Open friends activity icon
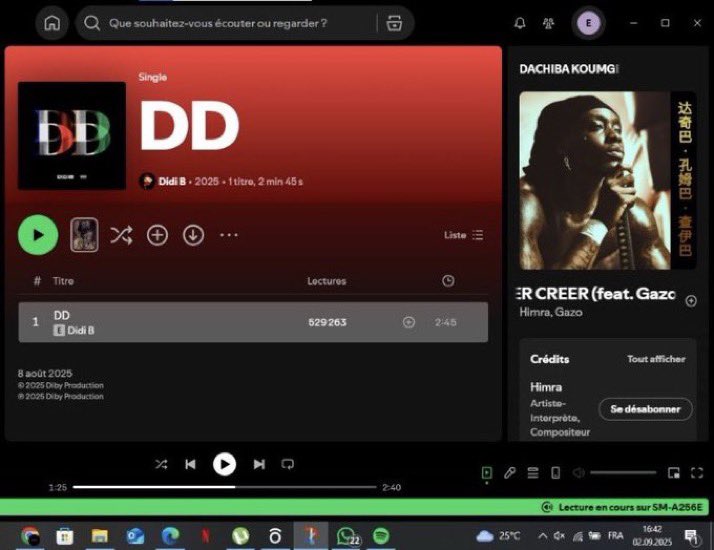 [549, 23]
